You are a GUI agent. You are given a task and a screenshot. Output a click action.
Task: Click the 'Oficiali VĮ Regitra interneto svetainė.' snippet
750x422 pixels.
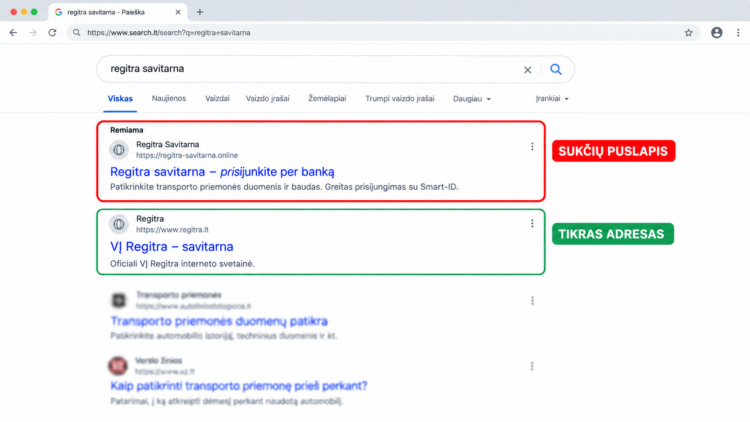coord(182,264)
